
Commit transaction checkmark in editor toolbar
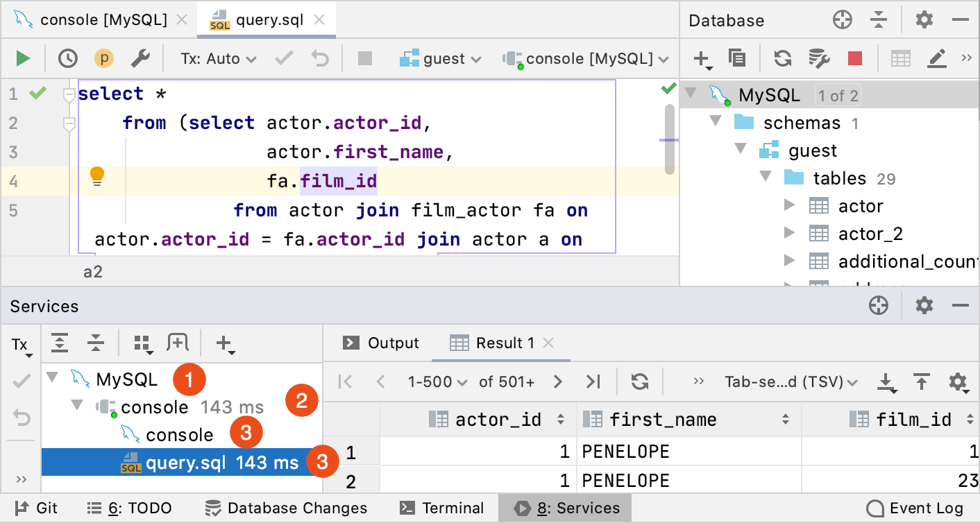pos(284,58)
